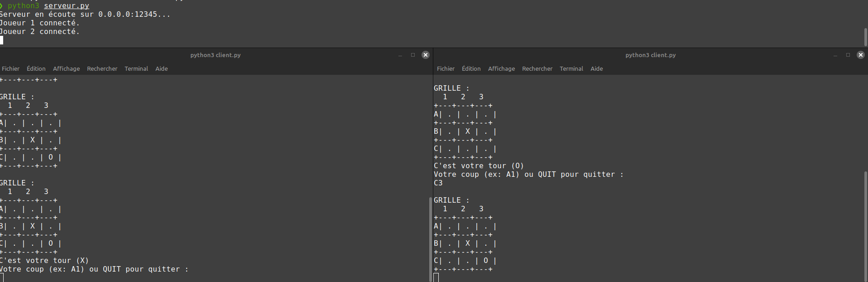Open Fichier menu in right terminal
868x282 pixels.
(446, 68)
